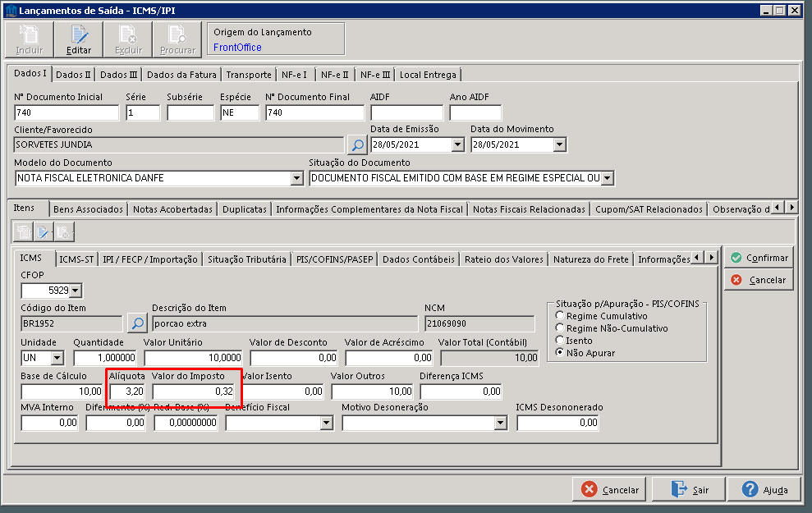Click the Excluir toolbar icon
The image size is (812, 513).
(x=128, y=40)
